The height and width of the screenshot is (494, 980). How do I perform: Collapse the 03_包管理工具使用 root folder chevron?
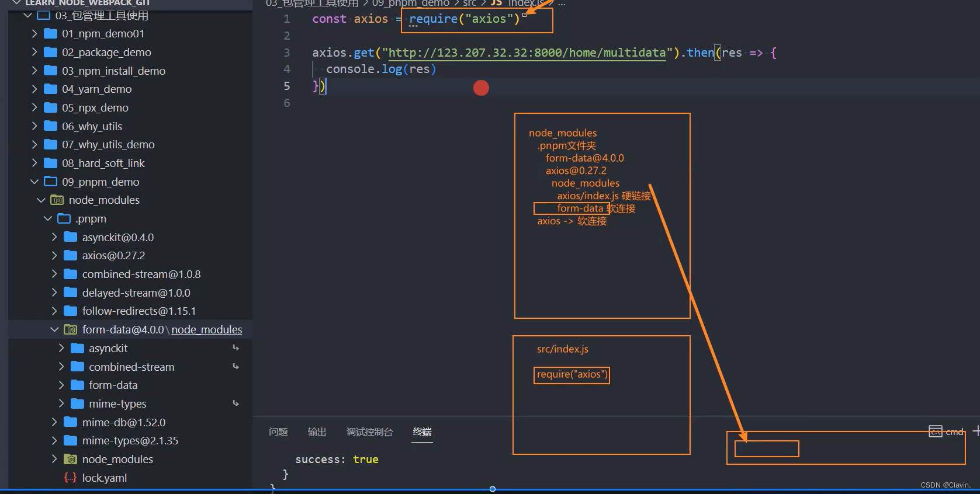[x=27, y=15]
